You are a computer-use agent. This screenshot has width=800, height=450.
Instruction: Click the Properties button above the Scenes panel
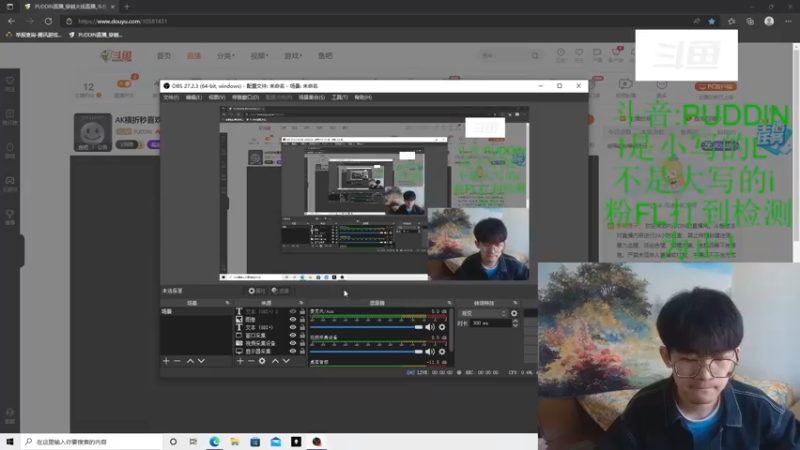pyautogui.click(x=257, y=291)
